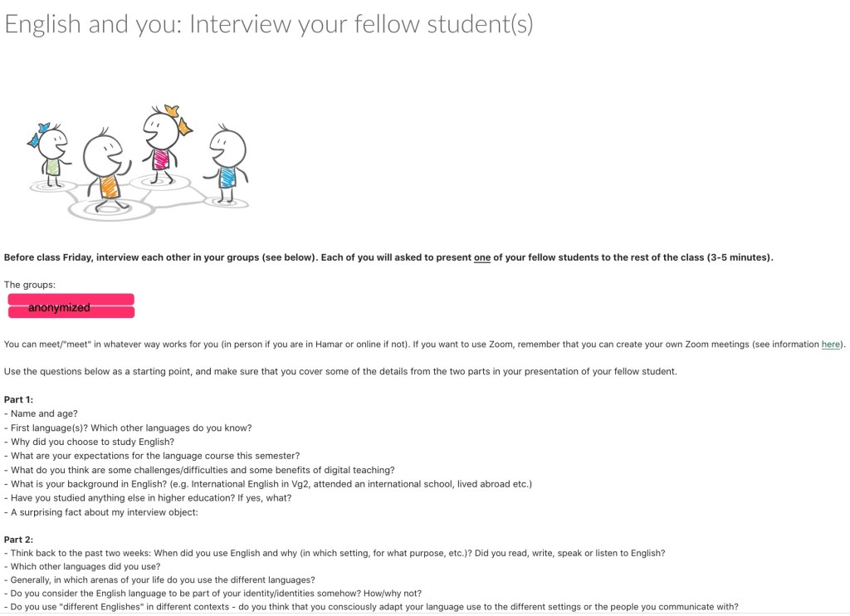Image resolution: width=850 pixels, height=616 pixels.
Task: Click the underlined word "one"
Action: pyautogui.click(x=482, y=257)
